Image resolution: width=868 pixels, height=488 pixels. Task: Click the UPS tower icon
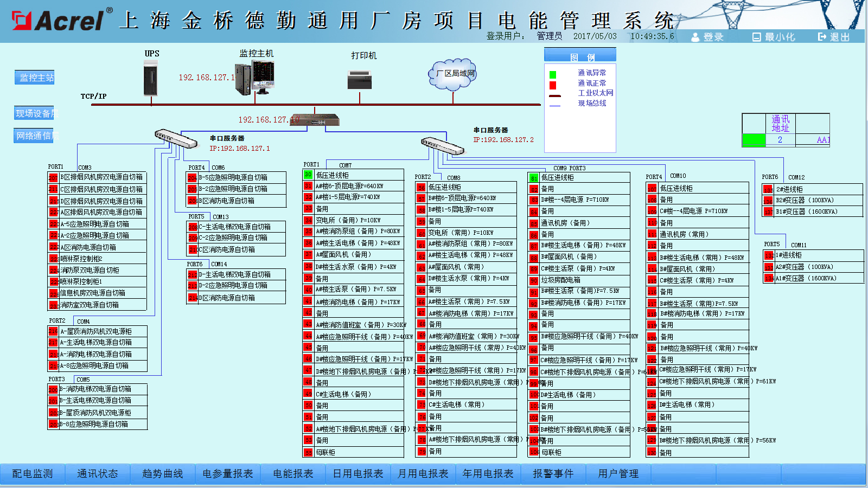(x=151, y=78)
